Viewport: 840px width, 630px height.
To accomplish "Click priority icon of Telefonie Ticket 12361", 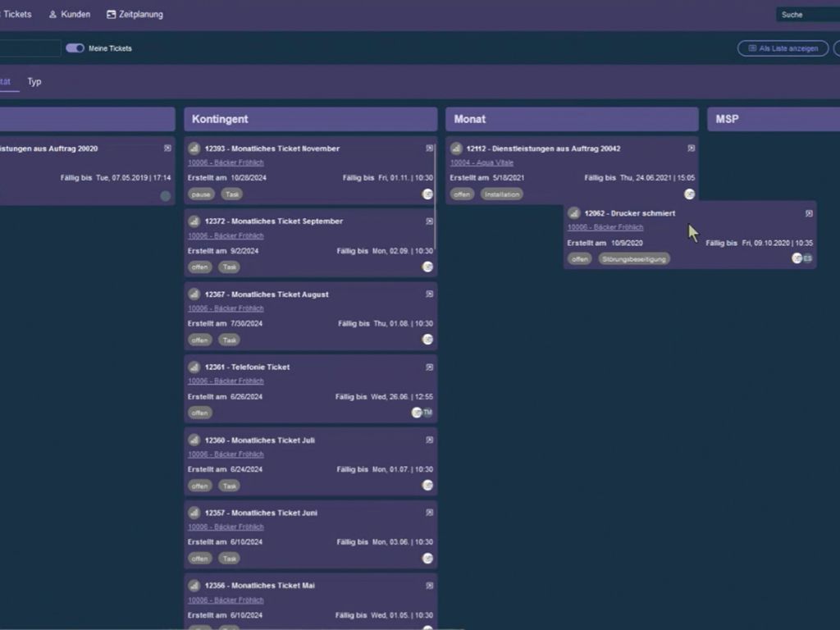I will [x=194, y=367].
